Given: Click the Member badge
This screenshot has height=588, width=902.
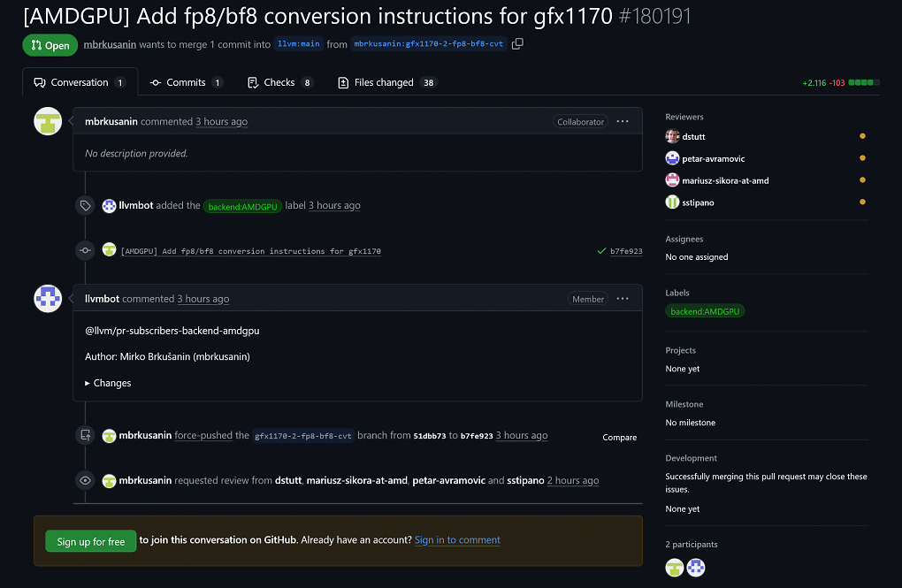Looking at the screenshot, I should pyautogui.click(x=588, y=299).
